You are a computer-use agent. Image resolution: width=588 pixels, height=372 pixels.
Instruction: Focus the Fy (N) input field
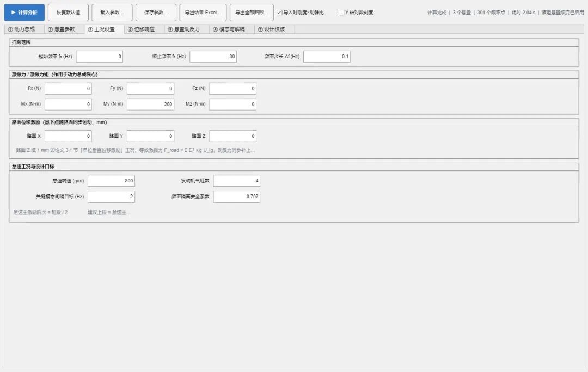click(x=150, y=88)
